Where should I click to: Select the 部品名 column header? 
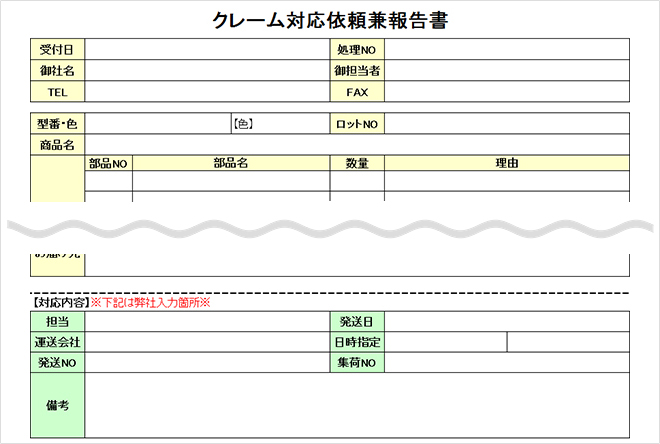tap(231, 163)
